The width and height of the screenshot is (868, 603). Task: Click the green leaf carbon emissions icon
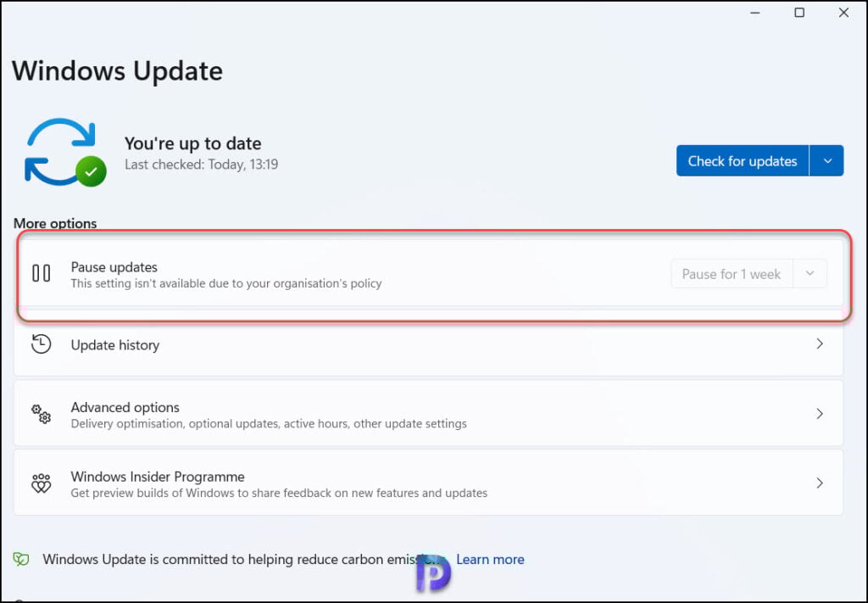point(21,559)
